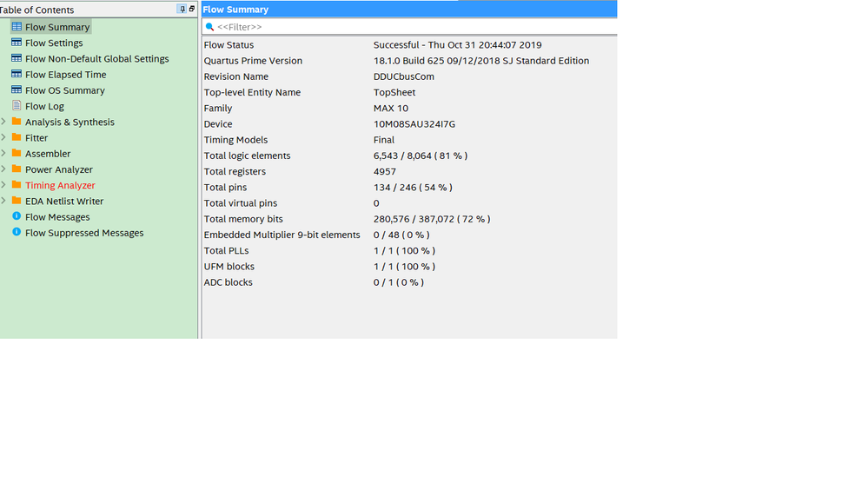Select the Total PLLs label
This screenshot has height=490, width=868.
226,251
